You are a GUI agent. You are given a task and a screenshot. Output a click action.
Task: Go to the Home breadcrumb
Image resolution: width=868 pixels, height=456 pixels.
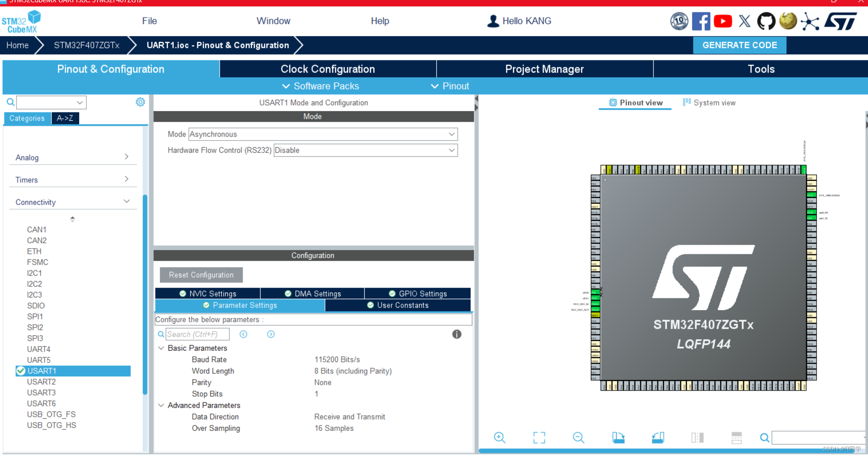17,45
